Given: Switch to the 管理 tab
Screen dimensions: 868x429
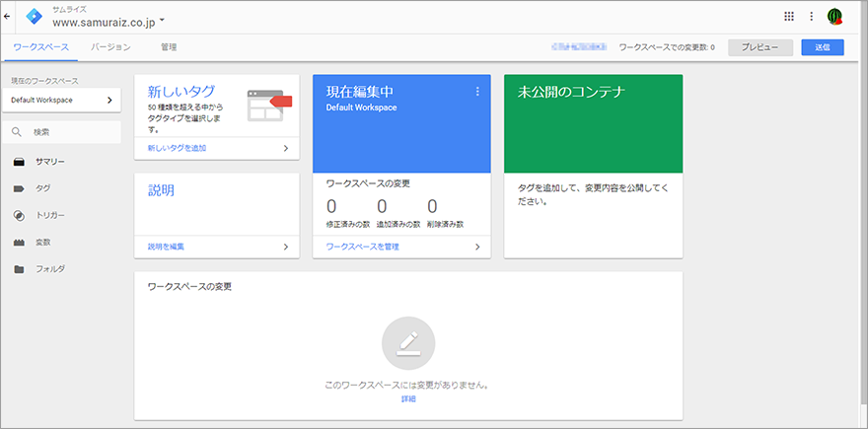Looking at the screenshot, I should [169, 47].
